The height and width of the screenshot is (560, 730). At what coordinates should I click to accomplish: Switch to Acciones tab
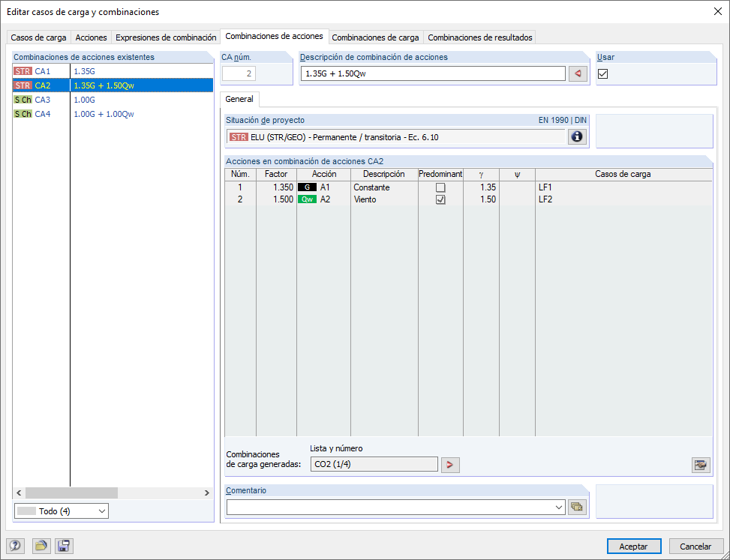pyautogui.click(x=92, y=37)
